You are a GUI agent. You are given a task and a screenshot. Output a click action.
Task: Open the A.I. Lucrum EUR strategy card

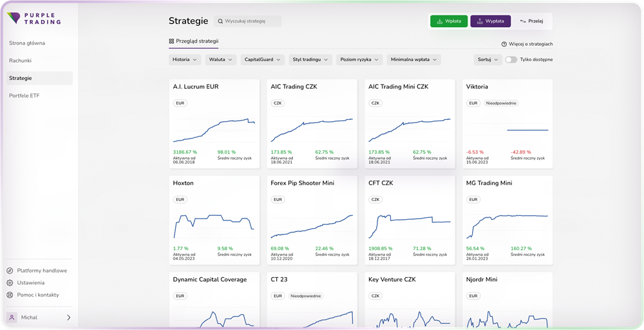click(214, 124)
